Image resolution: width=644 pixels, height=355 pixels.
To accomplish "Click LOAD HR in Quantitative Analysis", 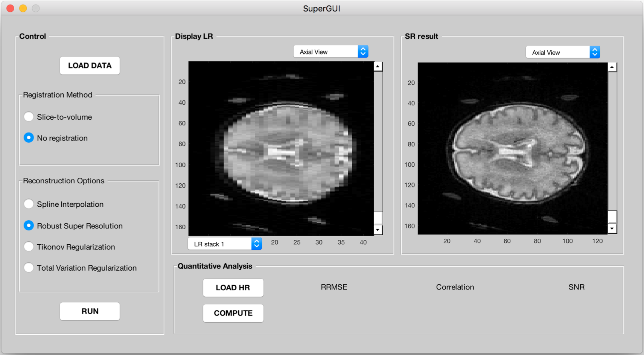I will point(233,288).
